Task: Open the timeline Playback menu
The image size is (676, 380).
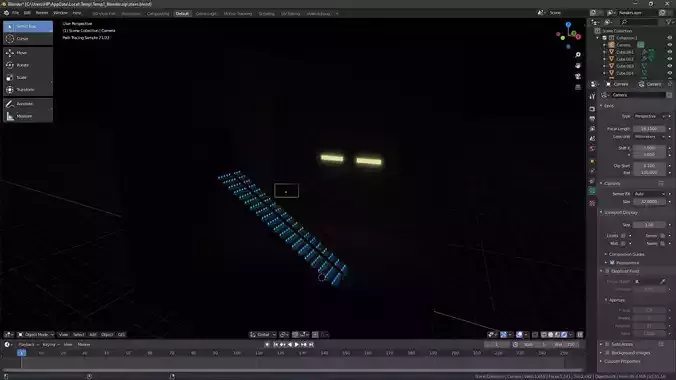Action: click(28, 345)
